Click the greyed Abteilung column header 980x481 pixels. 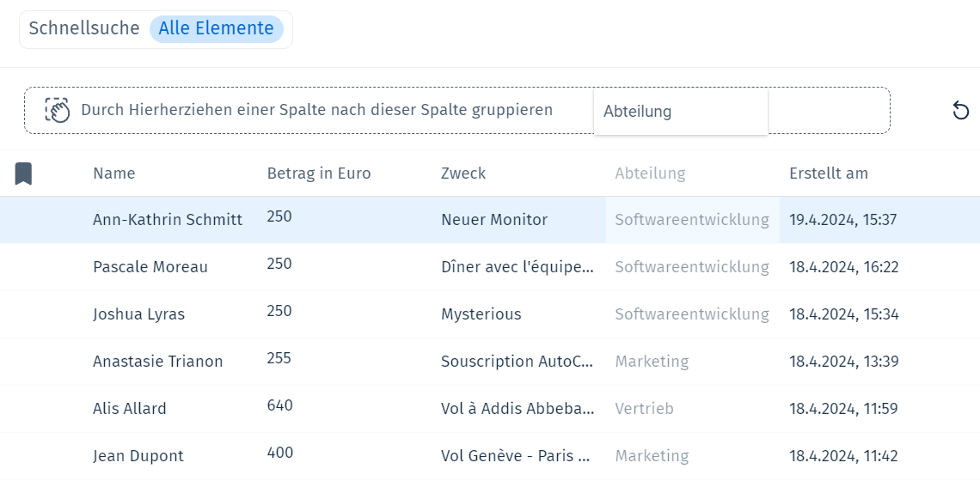point(650,173)
